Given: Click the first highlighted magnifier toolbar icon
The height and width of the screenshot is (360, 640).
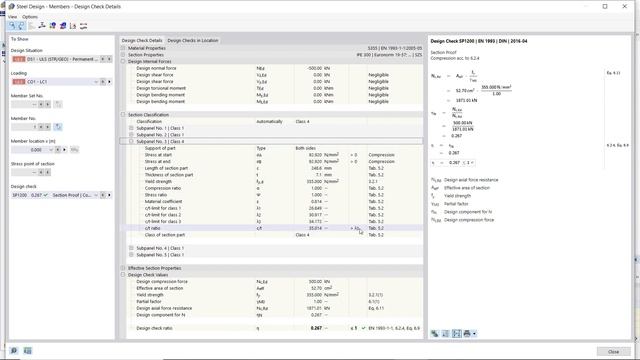Looking at the screenshot, I should [12, 26].
